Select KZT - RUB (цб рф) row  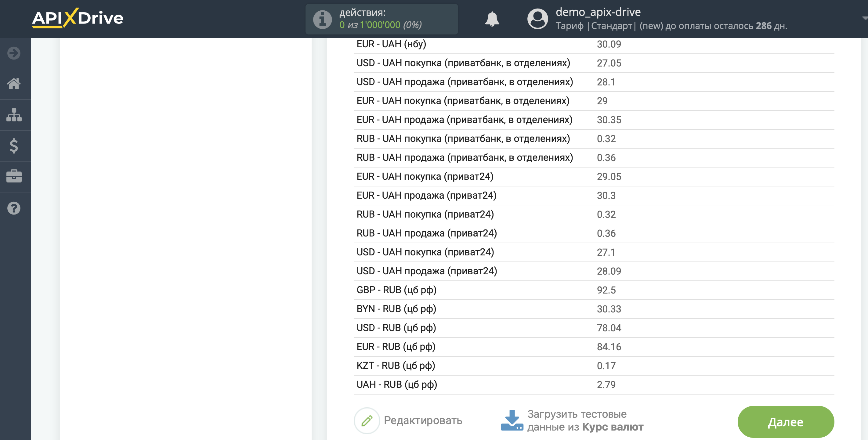click(x=594, y=366)
